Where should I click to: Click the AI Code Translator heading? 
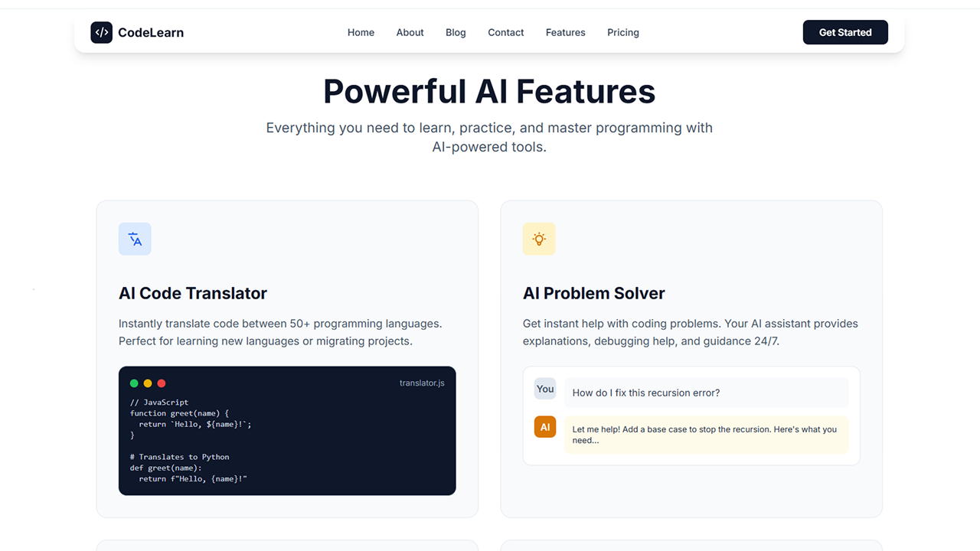point(193,293)
